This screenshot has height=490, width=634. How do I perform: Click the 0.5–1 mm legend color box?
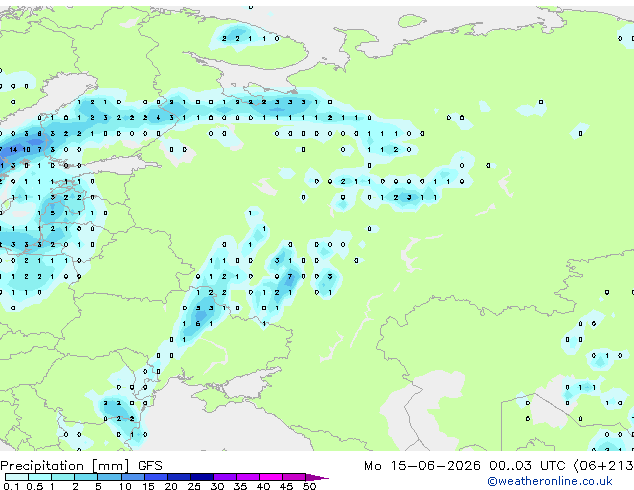[x=40, y=477]
